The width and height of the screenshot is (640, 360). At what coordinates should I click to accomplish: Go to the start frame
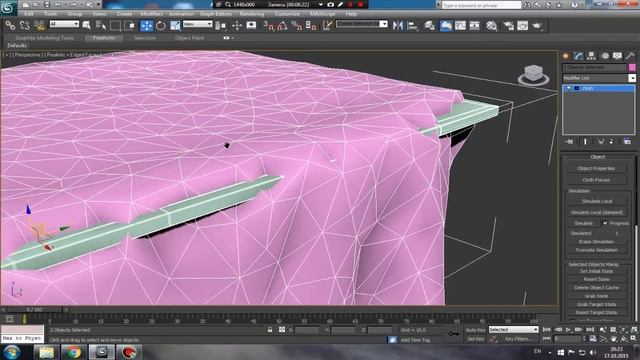tap(547, 329)
